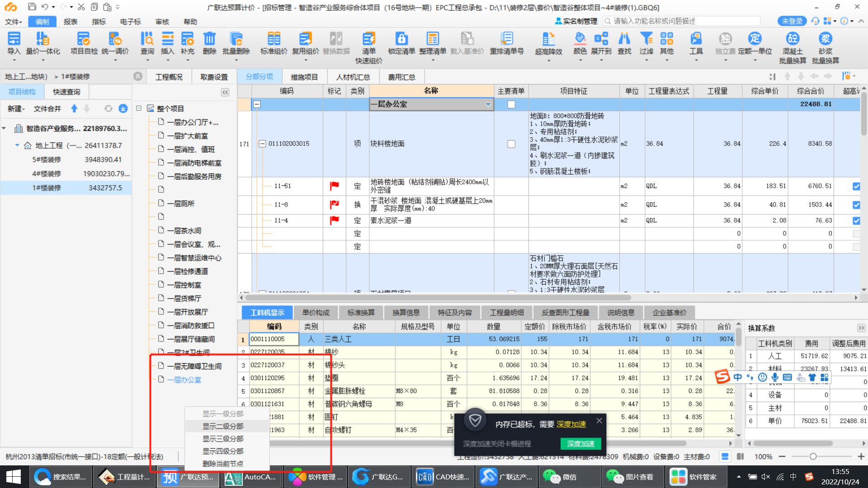Open the 新建 dropdown

point(16,108)
